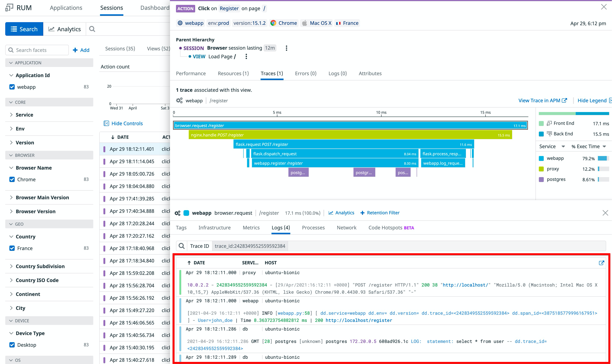
Task: Open logs in new window icon
Action: (x=601, y=263)
